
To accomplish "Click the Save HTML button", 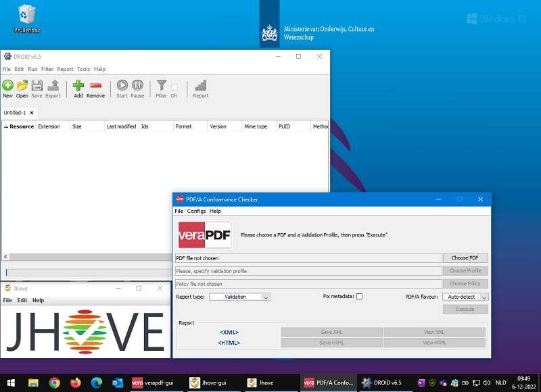I will [x=331, y=343].
